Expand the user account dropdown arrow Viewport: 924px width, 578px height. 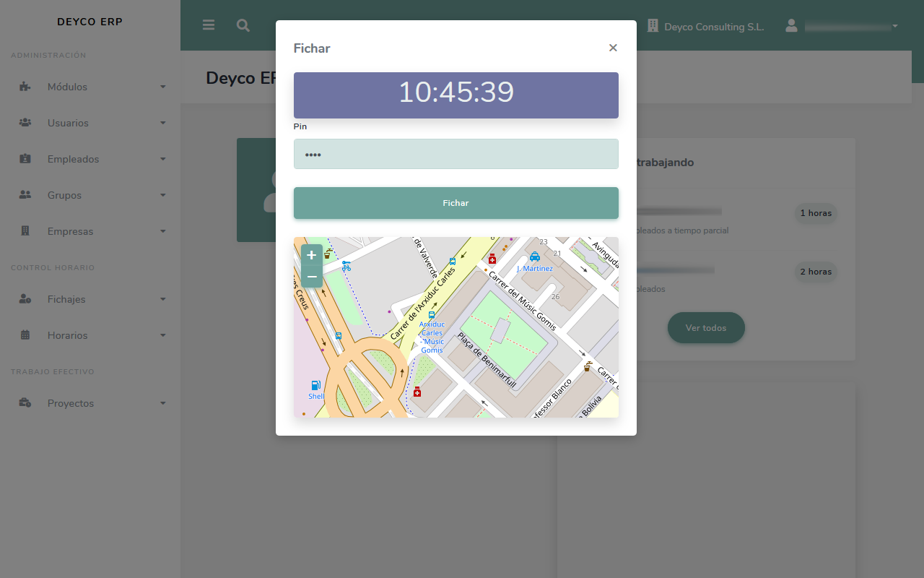(895, 27)
